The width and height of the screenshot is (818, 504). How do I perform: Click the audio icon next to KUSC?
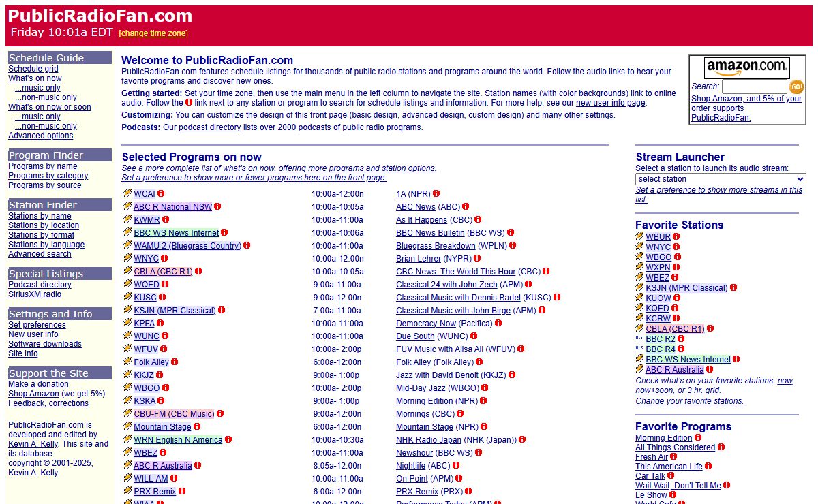[x=127, y=297]
